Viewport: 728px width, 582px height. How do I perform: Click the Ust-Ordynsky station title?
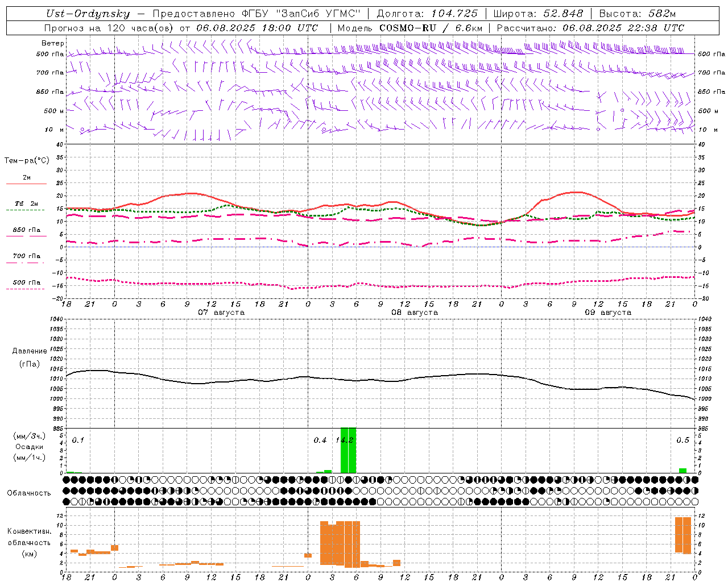click(88, 14)
